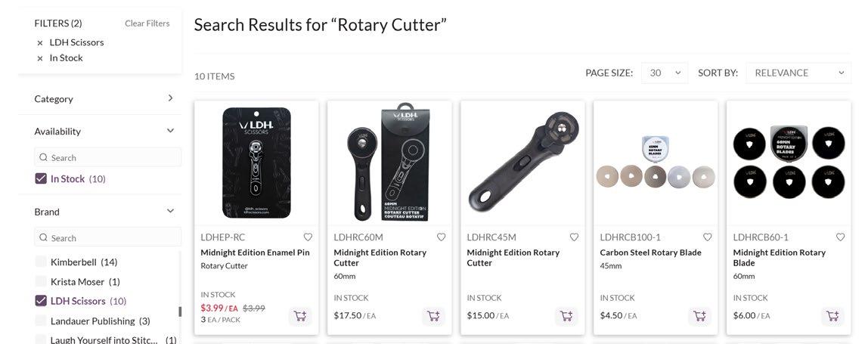Expand the Category filter section

(170, 98)
